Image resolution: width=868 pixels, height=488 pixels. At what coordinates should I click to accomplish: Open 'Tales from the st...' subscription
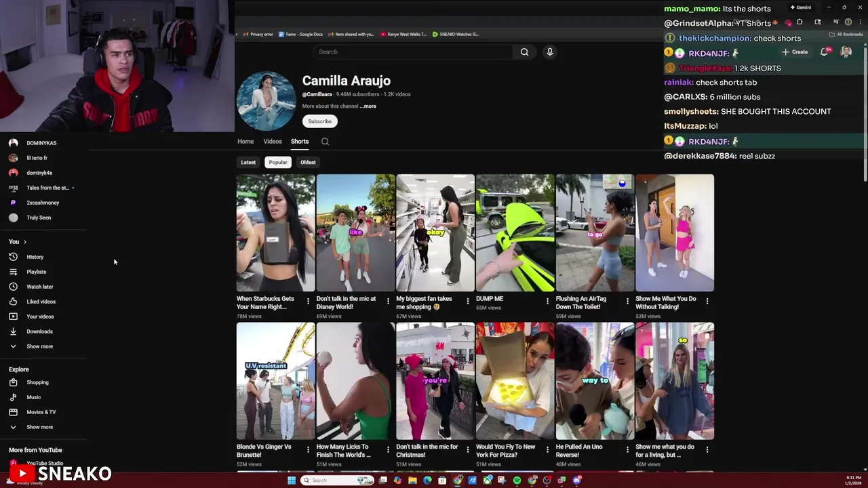pos(41,188)
